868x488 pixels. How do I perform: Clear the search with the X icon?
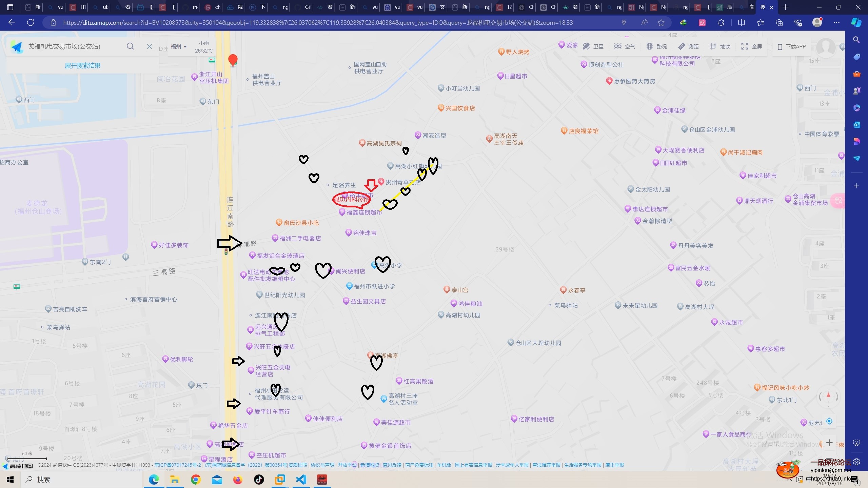[149, 46]
